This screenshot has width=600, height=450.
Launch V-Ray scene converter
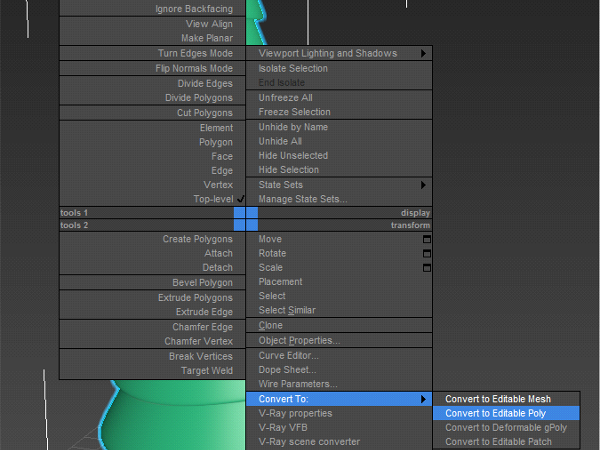(x=339, y=442)
